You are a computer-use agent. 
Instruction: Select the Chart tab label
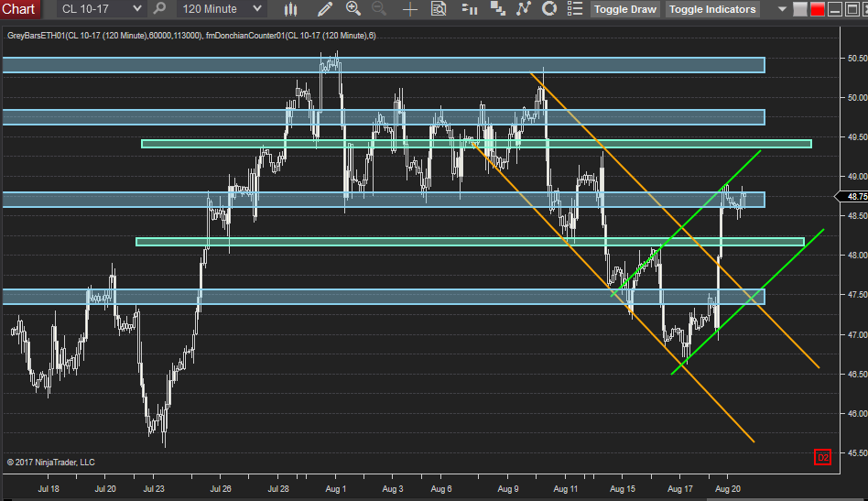(x=18, y=9)
